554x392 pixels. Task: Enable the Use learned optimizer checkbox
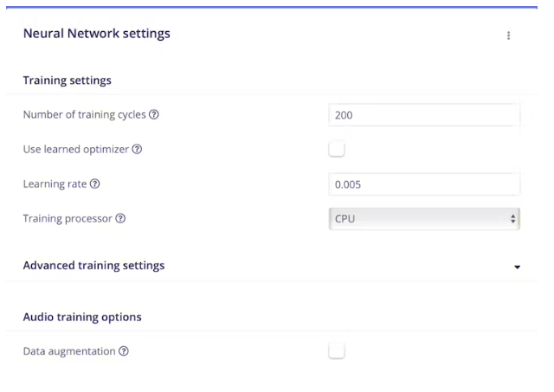[337, 149]
